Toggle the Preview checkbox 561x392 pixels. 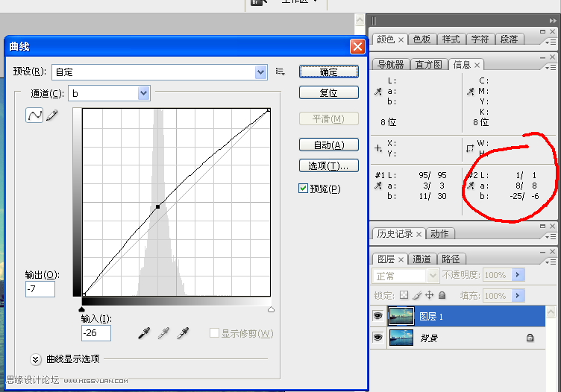click(303, 189)
